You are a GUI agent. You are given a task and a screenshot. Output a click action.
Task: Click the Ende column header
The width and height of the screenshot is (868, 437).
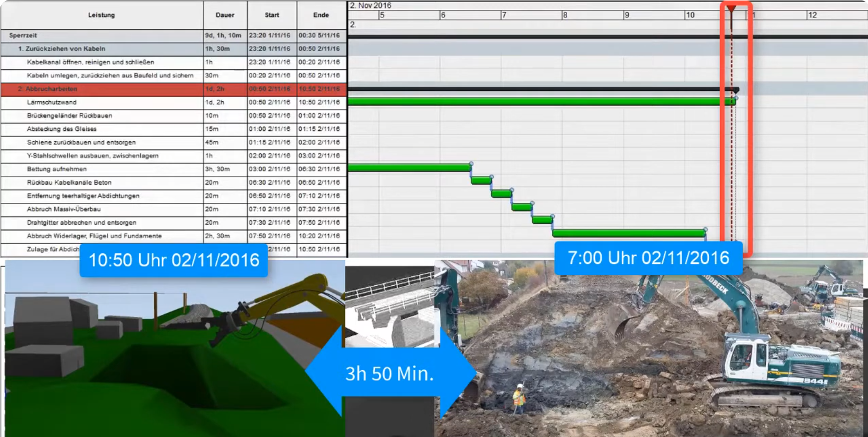[321, 15]
